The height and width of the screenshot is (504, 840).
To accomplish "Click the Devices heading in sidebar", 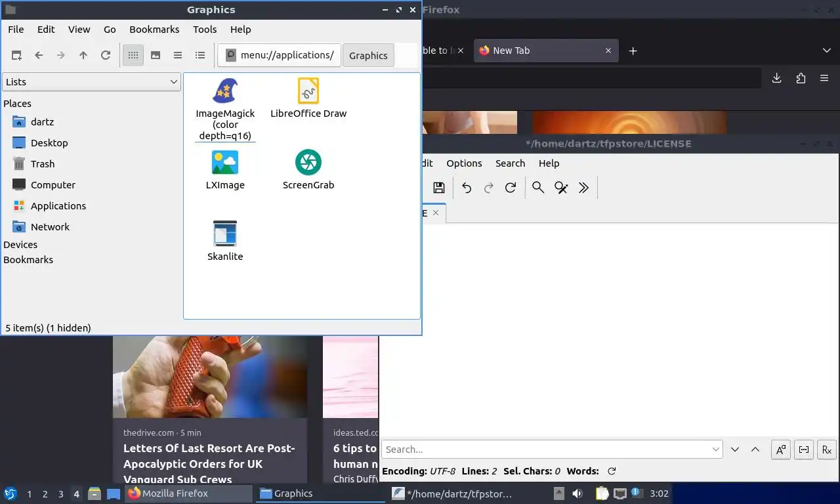I will point(20,245).
